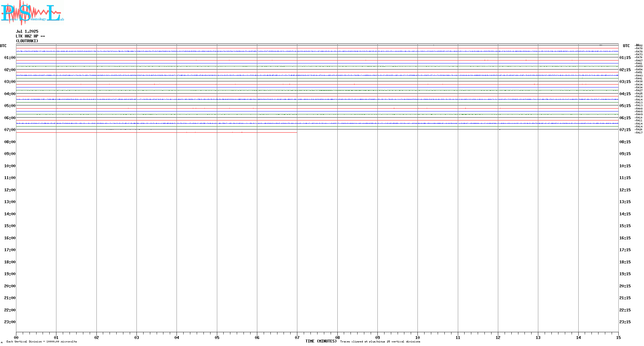
Task: Click the '12:00' hour label
Action: (10, 190)
